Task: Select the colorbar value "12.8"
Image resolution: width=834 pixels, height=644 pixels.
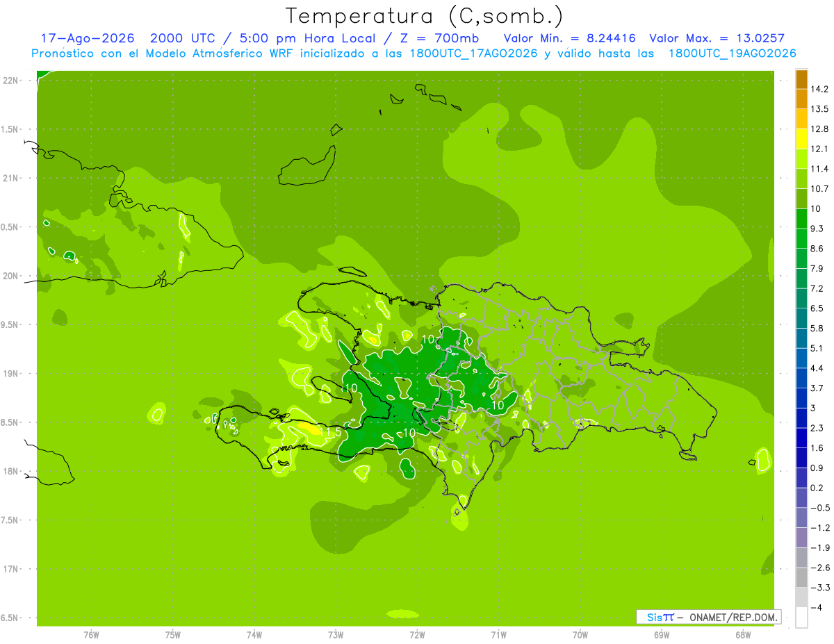Action: (x=820, y=129)
